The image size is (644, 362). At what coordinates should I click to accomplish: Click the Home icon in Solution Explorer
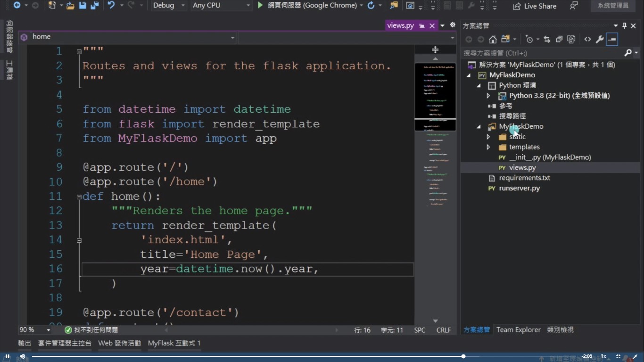click(493, 39)
